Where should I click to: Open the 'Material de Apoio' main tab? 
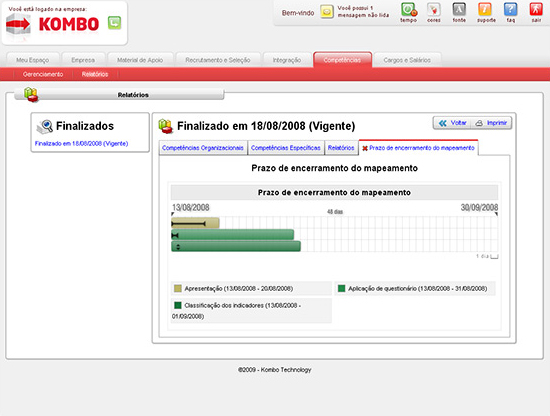pos(140,60)
